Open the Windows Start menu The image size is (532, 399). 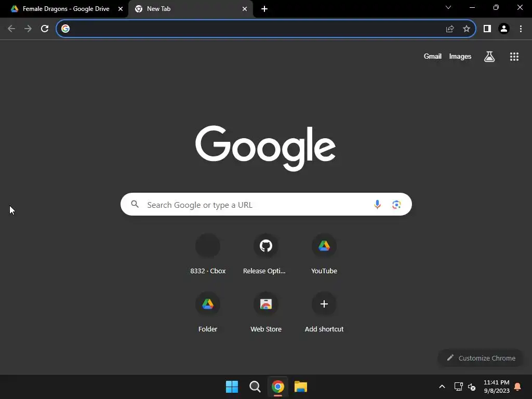click(x=232, y=387)
